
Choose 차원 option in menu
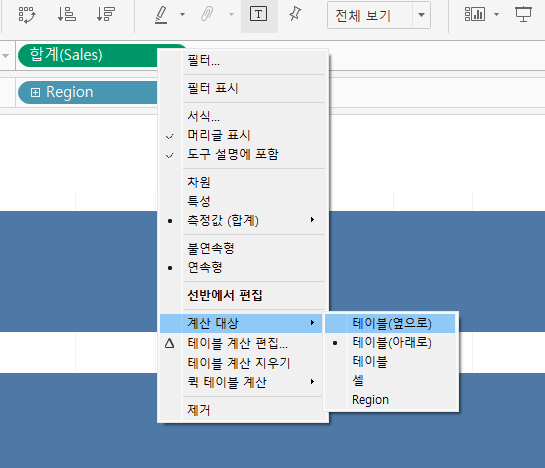tap(243, 182)
